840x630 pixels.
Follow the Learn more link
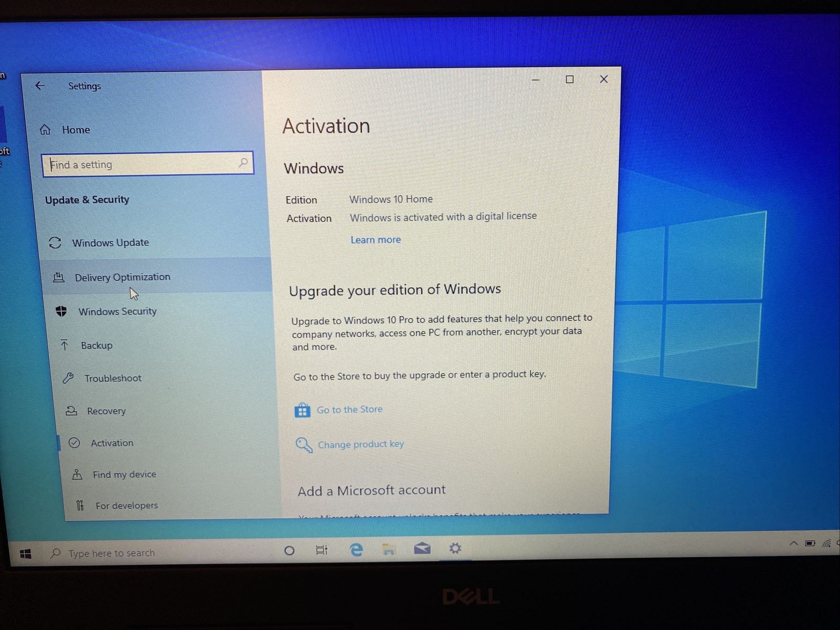tap(376, 239)
